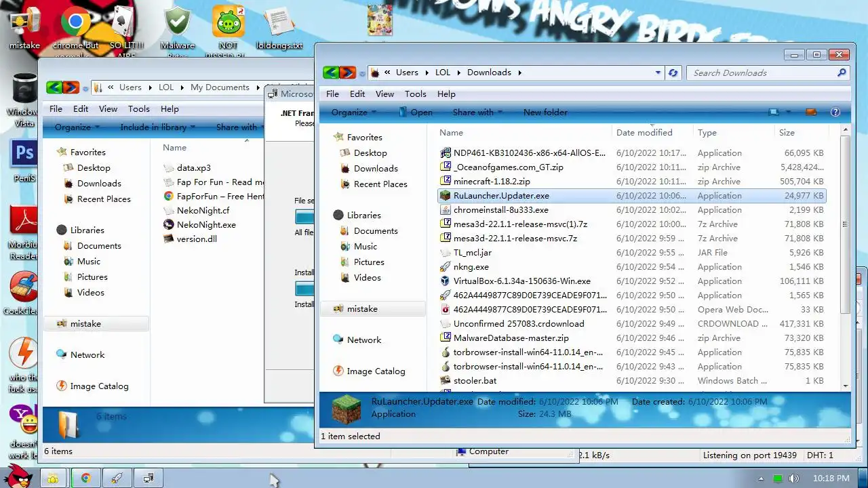
Task: Open recent pages dropdown beside Downloads navigation arrows
Action: (362, 73)
